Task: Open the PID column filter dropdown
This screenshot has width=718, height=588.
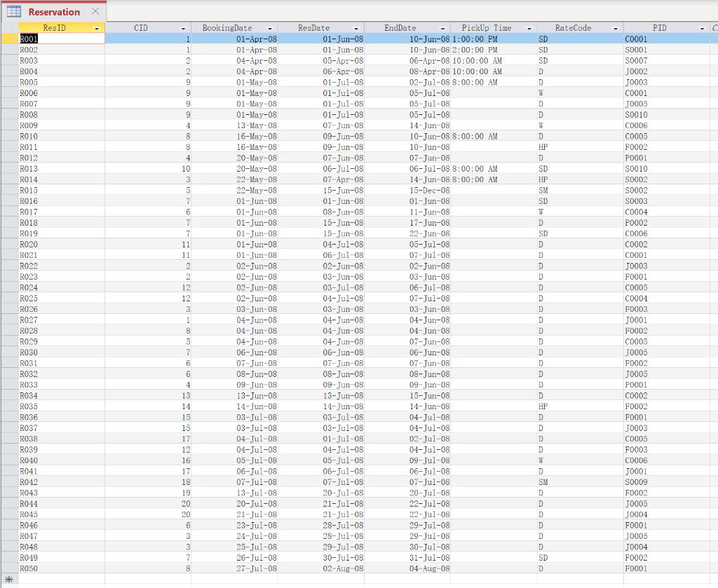Action: 703,28
